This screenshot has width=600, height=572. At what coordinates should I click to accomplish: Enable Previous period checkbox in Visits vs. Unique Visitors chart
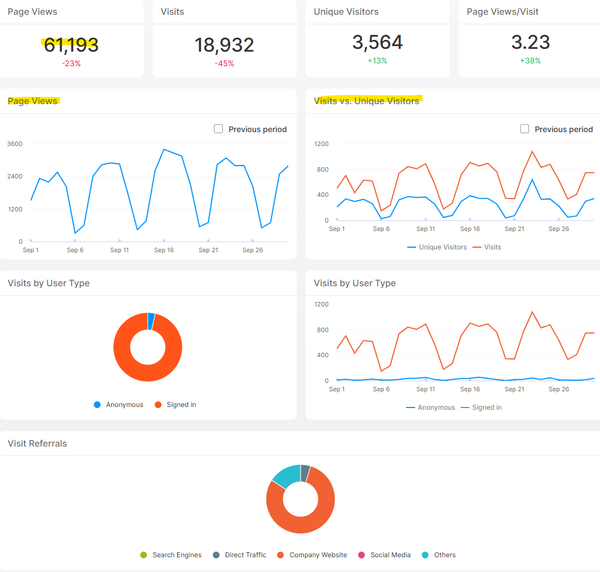coord(525,129)
